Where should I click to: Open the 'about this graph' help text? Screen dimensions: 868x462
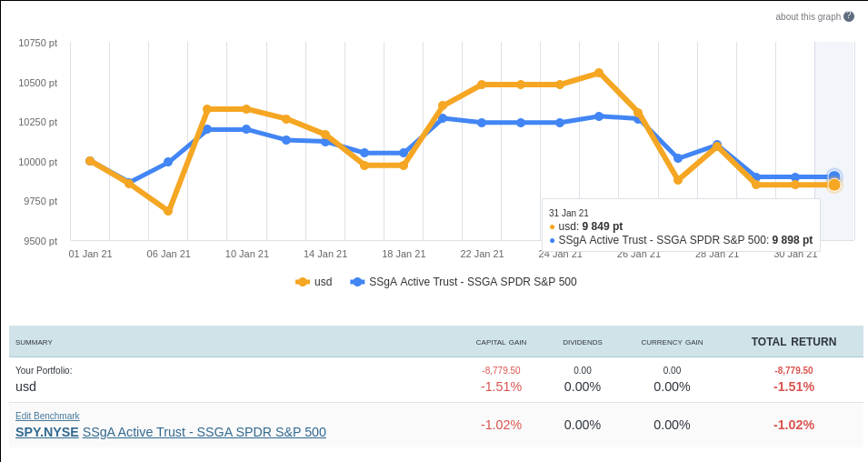tap(807, 16)
